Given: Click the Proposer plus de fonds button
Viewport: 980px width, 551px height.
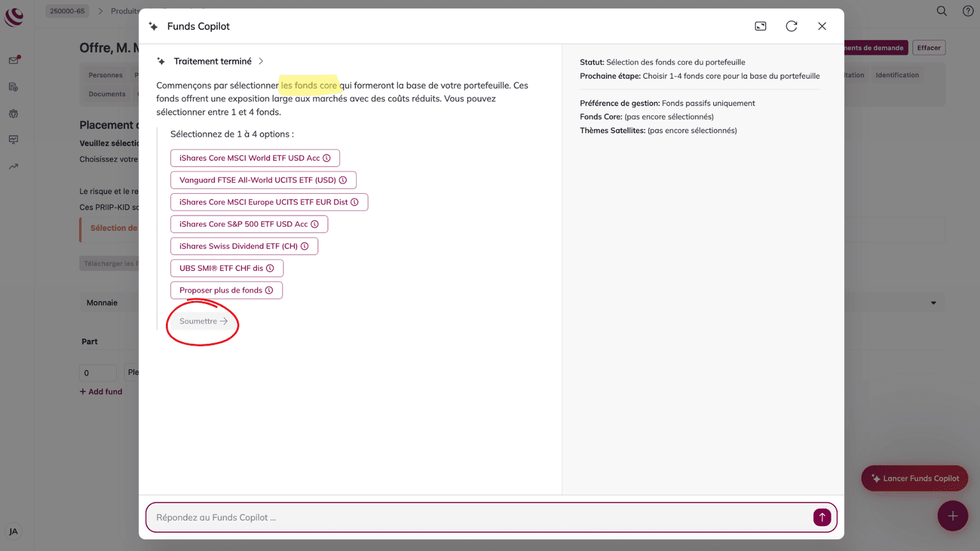Looking at the screenshot, I should (x=220, y=290).
